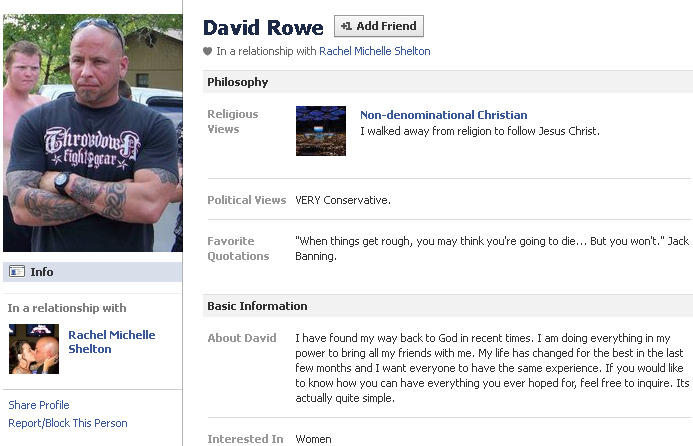Click the Women text beside Interested In
The height and width of the screenshot is (446, 693).
click(313, 439)
